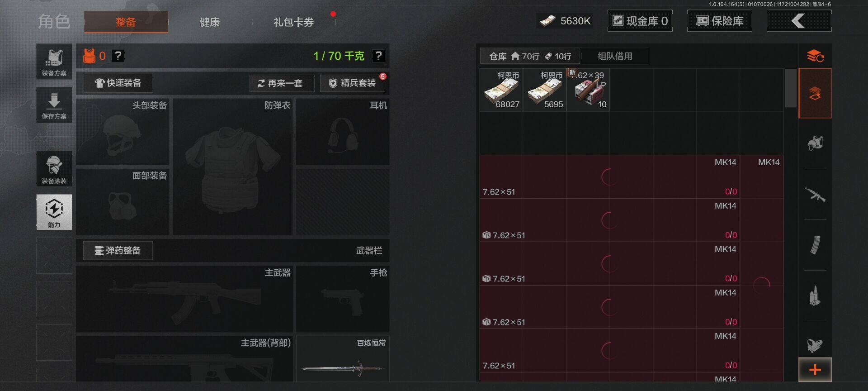Open the weight limit help question mark
The height and width of the screenshot is (391, 868).
(378, 56)
